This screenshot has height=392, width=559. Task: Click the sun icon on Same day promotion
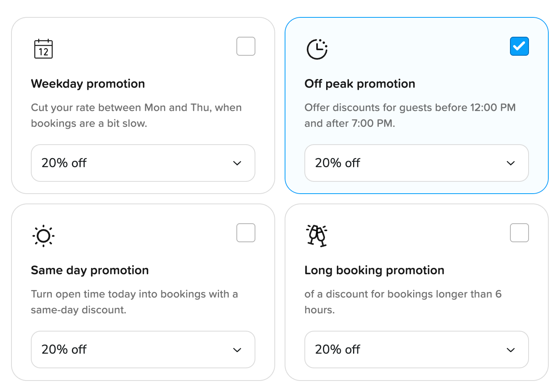tap(43, 236)
